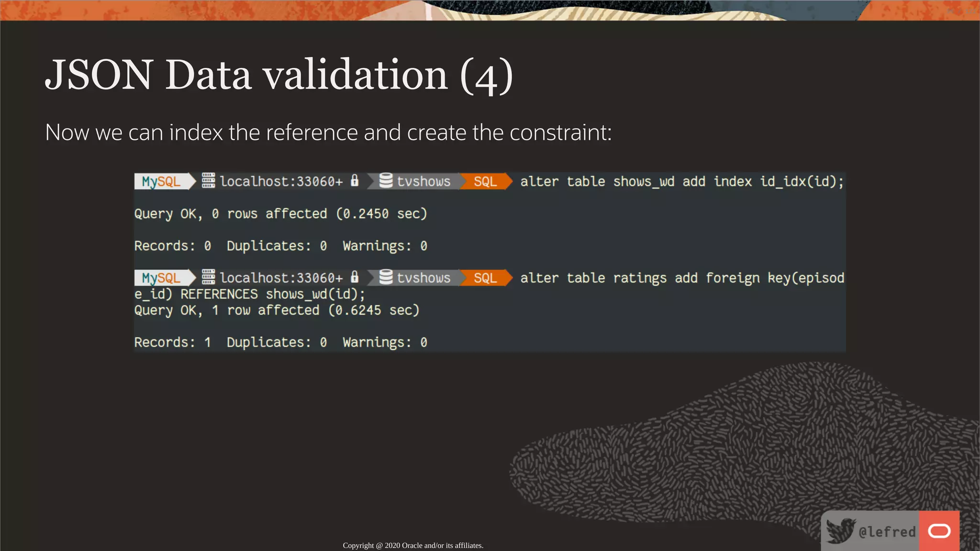980x551 pixels.
Task: Click the first prompt's padlock icon
Action: [x=355, y=180]
